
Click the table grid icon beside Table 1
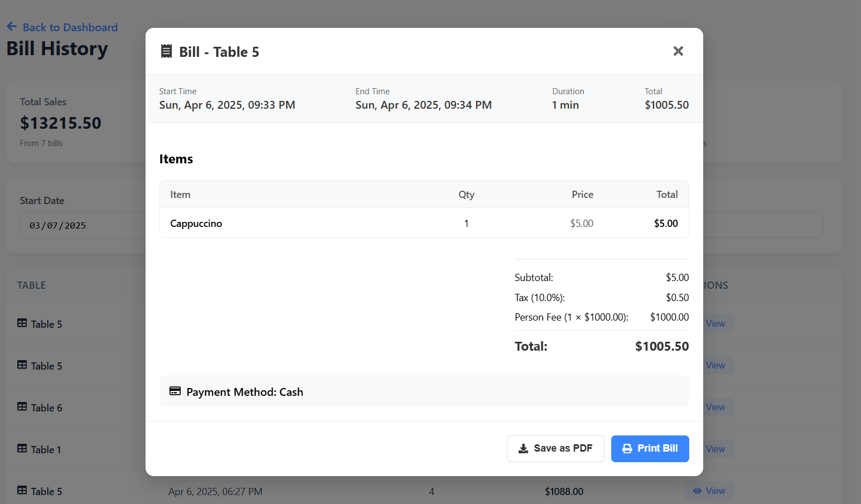[x=21, y=448]
